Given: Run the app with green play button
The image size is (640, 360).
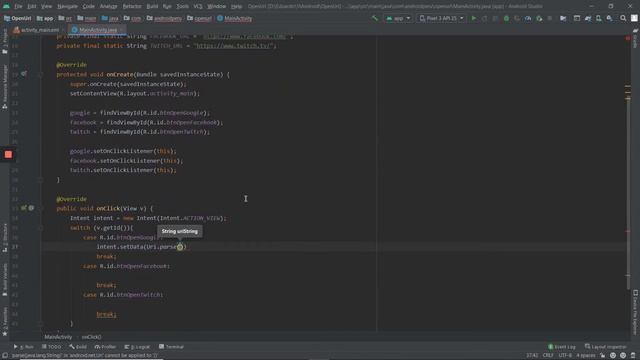Looking at the screenshot, I should click(x=473, y=18).
